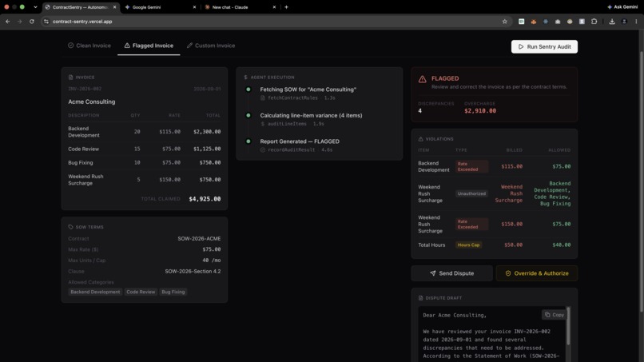
Task: Click the $2,910.00 overcharge amount
Action: (480, 111)
